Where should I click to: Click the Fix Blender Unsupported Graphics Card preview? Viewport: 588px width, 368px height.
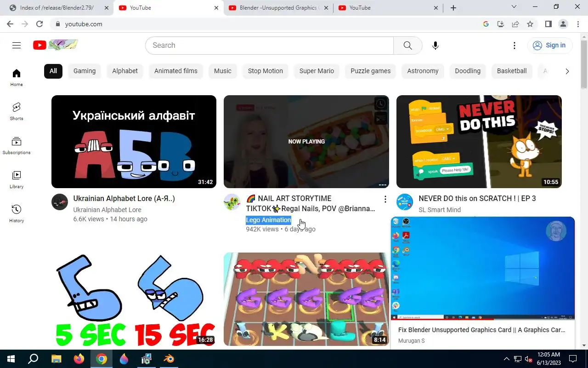pos(482,268)
